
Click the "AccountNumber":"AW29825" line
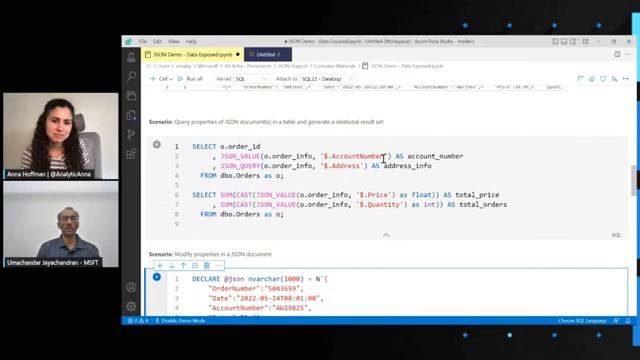click(x=260, y=308)
